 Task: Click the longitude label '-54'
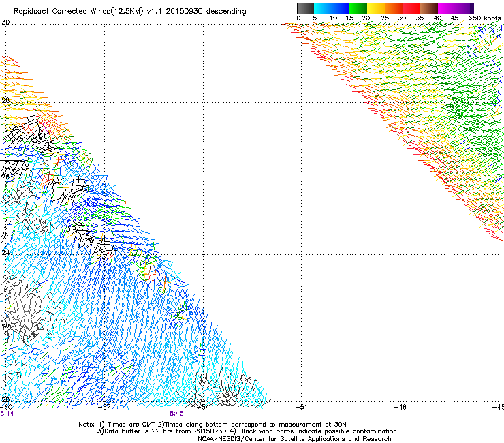[x=203, y=407]
